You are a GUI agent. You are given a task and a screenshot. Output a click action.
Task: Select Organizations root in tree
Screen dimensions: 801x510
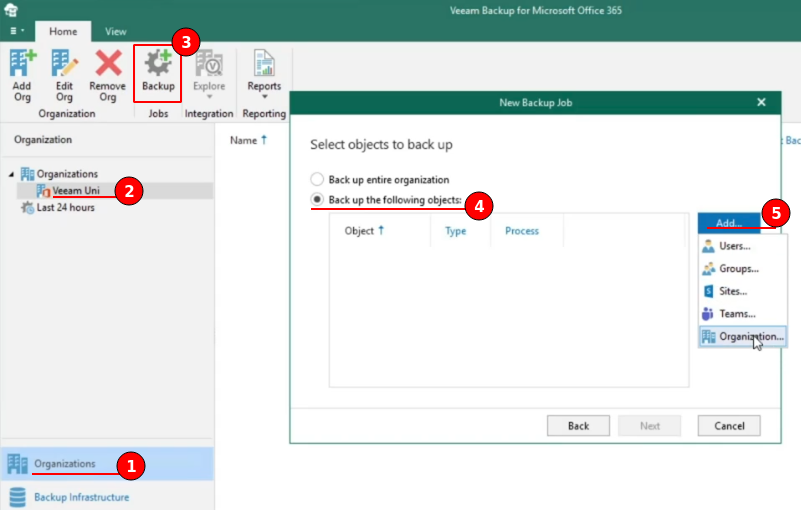pyautogui.click(x=67, y=174)
